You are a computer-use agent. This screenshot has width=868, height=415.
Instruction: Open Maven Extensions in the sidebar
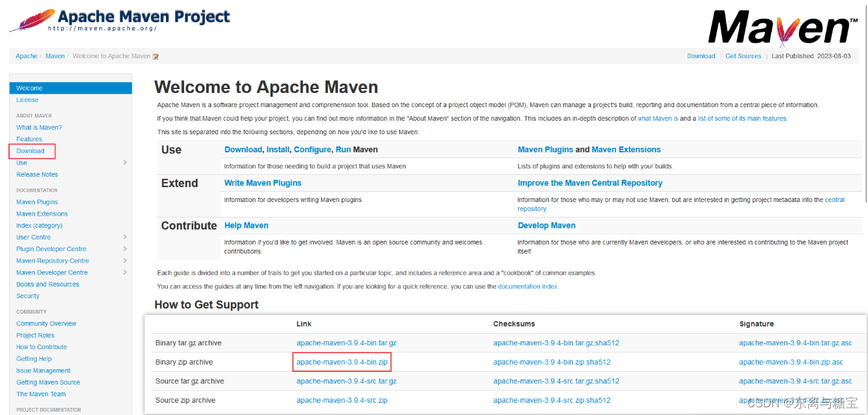(x=42, y=214)
